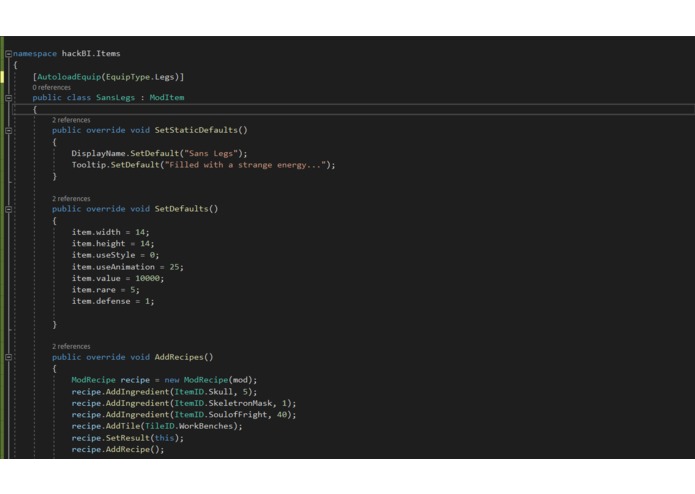Click the 'item.rare = 5;' line
Image resolution: width=695 pixels, height=494 pixels.
(105, 290)
